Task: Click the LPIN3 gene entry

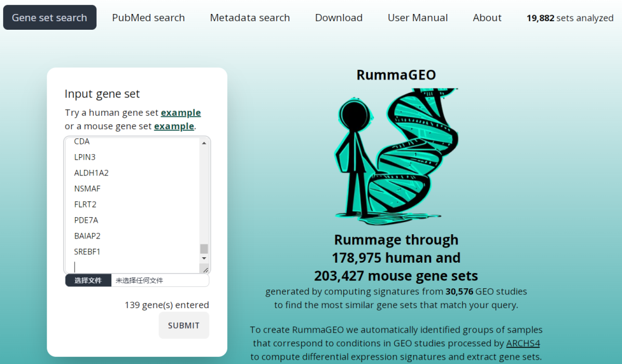Action: coord(85,157)
